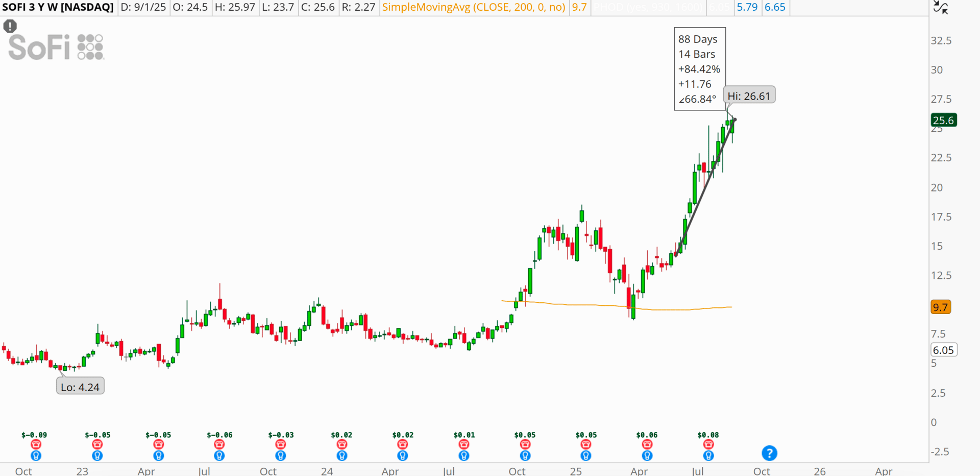Click the lightbulb icon under the $-0.09 earnings

36,456
